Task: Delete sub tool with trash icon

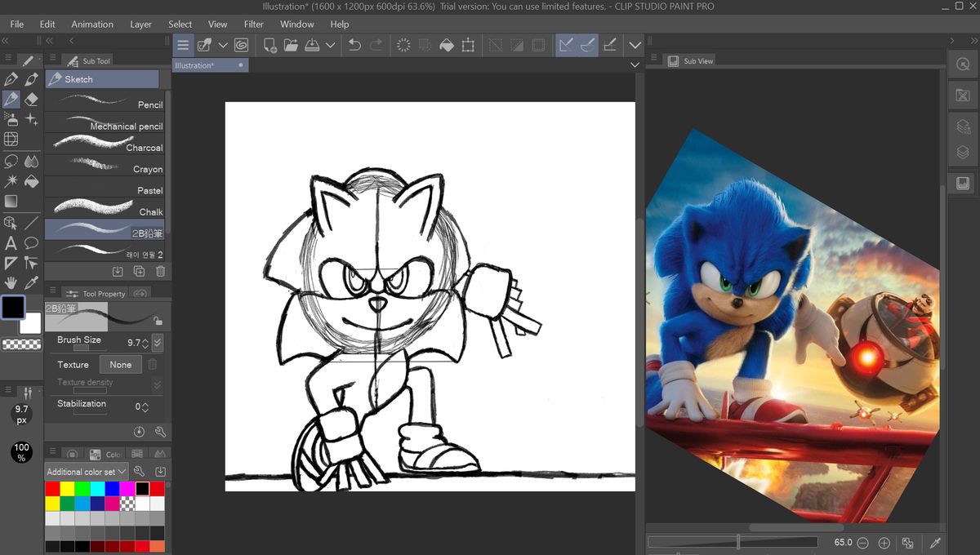Action: pos(160,271)
